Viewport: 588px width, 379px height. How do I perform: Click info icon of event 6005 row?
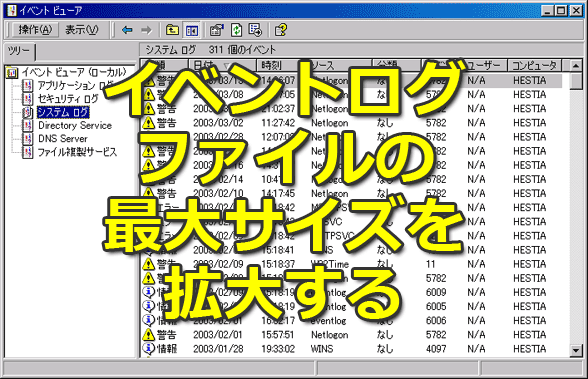[148, 306]
